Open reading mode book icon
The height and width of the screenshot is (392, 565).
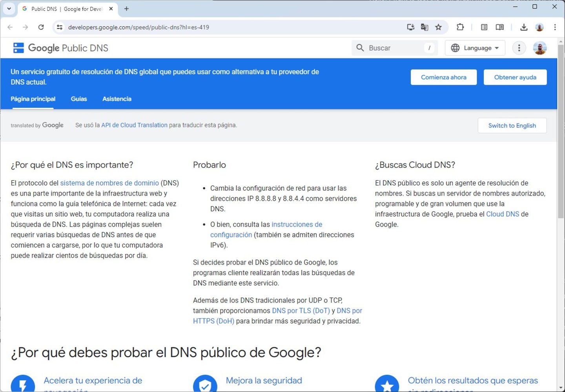[499, 27]
